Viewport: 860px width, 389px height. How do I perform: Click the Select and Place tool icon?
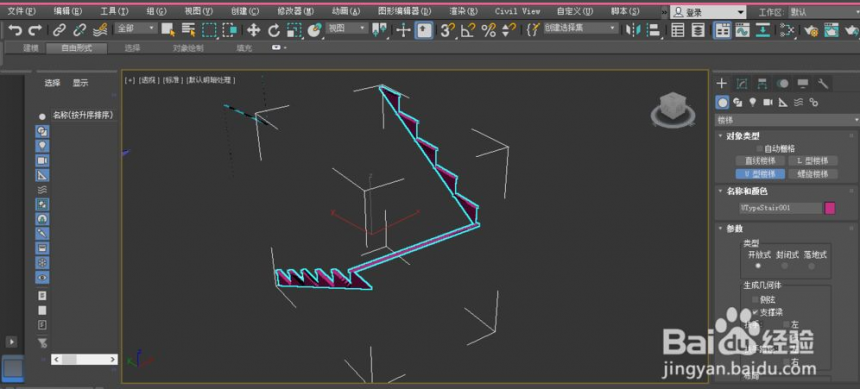(314, 30)
